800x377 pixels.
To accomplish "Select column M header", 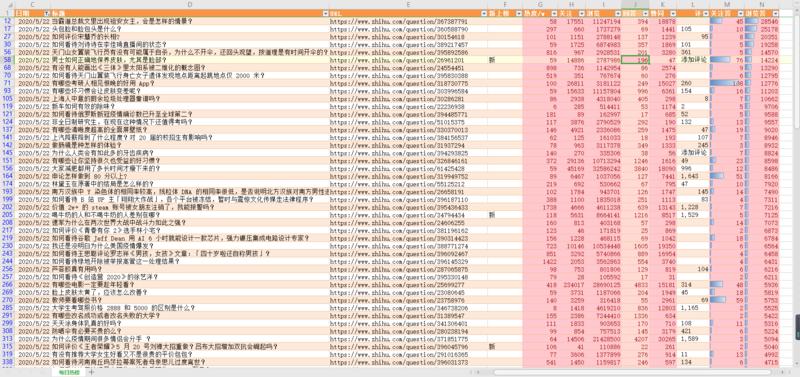I will click(x=727, y=4).
